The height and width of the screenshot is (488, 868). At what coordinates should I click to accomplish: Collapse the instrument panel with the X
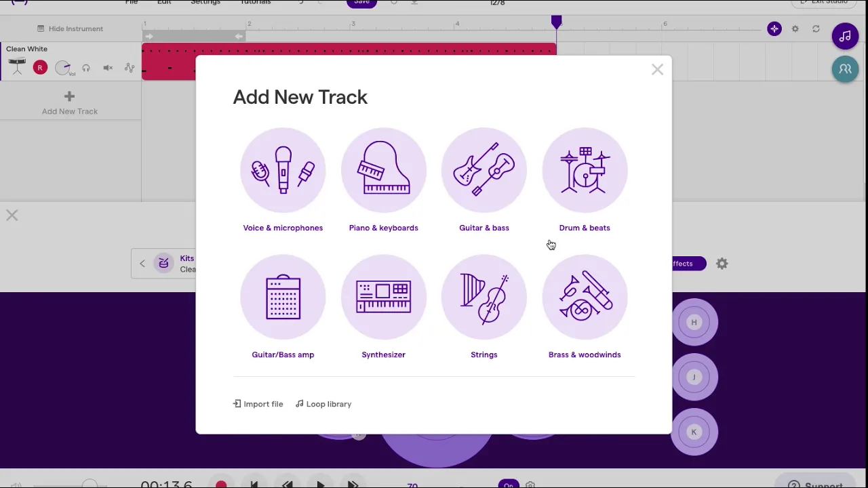click(x=12, y=216)
